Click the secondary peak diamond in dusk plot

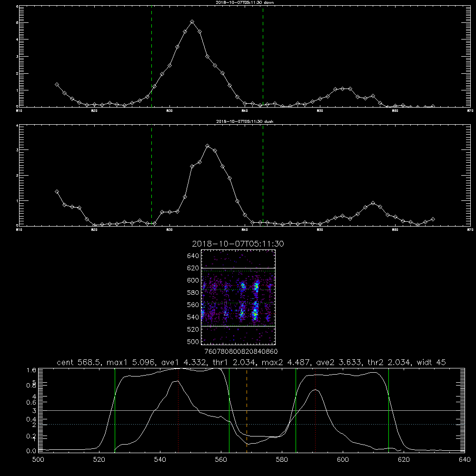[x=373, y=203]
